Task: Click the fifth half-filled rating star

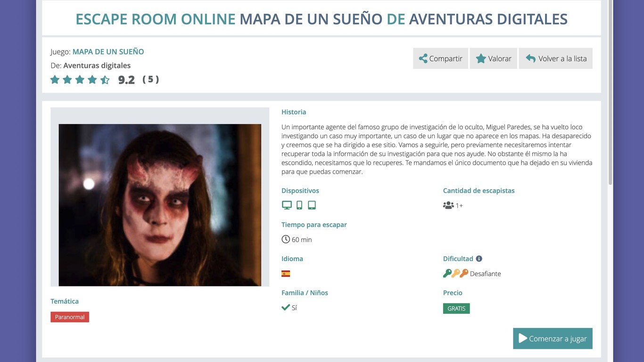Action: point(105,80)
